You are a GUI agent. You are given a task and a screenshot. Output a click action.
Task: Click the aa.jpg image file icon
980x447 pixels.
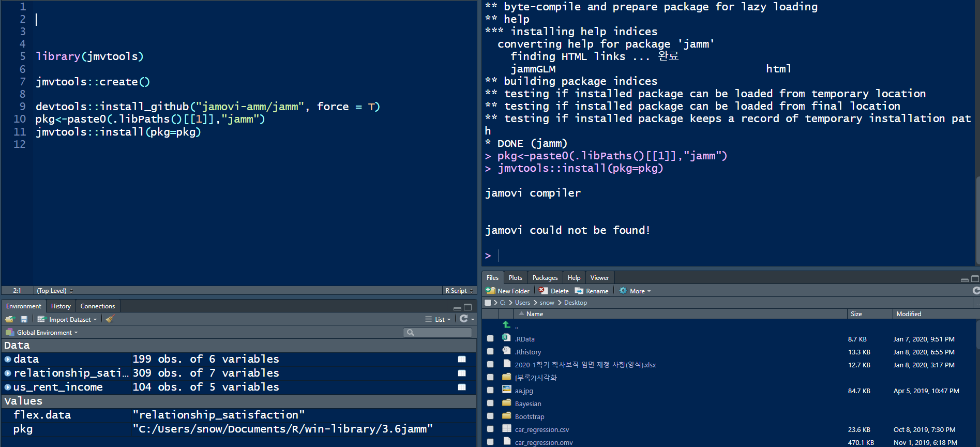point(507,390)
